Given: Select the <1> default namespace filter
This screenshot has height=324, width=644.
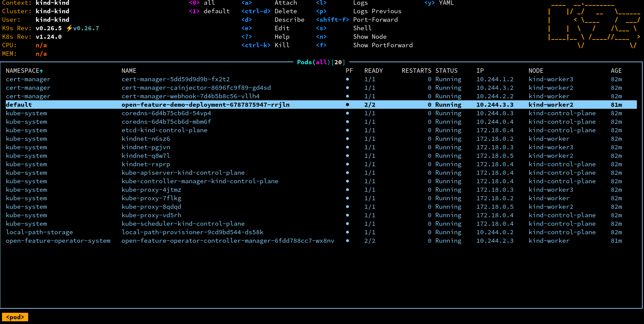Looking at the screenshot, I should click(x=209, y=11).
